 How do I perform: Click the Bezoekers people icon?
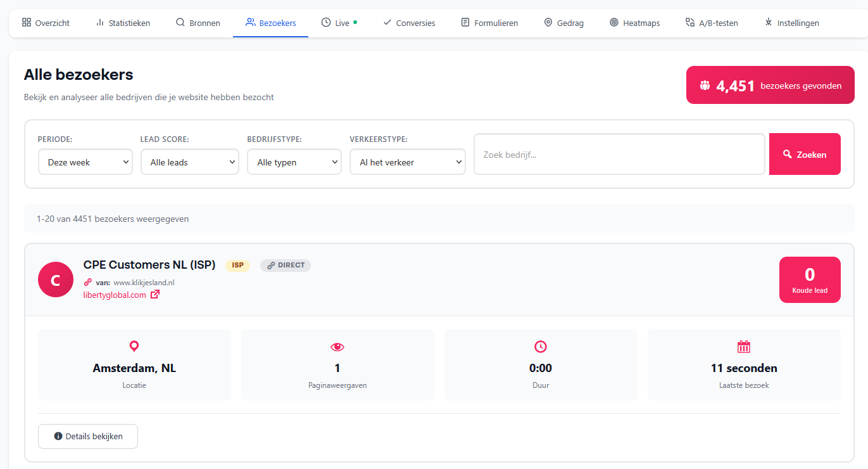pos(250,22)
